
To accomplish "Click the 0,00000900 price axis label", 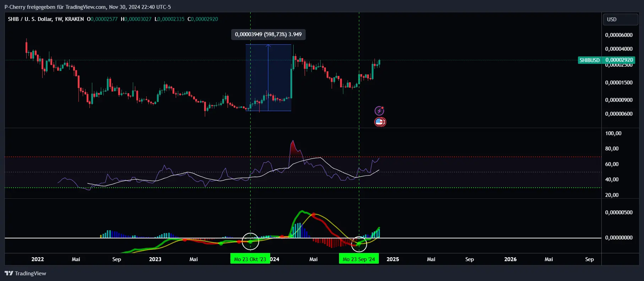I will point(619,100).
